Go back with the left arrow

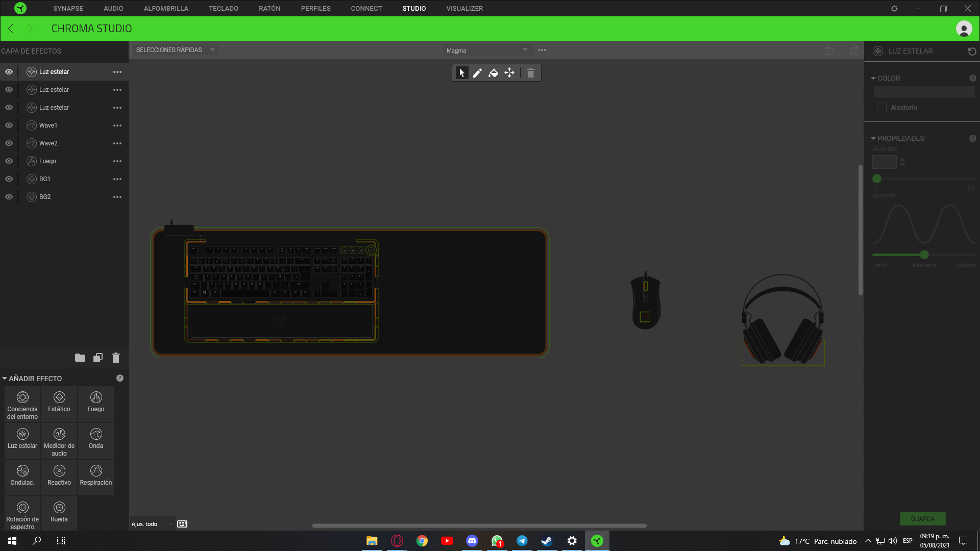pyautogui.click(x=11, y=29)
